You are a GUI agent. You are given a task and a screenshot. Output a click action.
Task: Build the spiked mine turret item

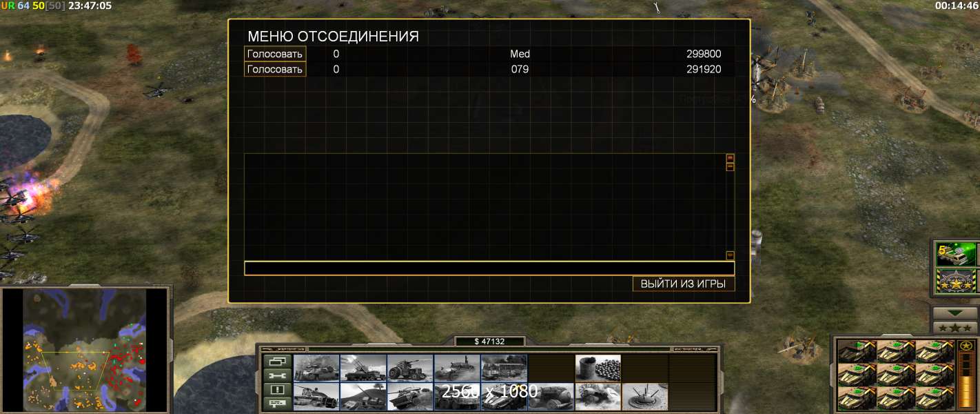644,397
